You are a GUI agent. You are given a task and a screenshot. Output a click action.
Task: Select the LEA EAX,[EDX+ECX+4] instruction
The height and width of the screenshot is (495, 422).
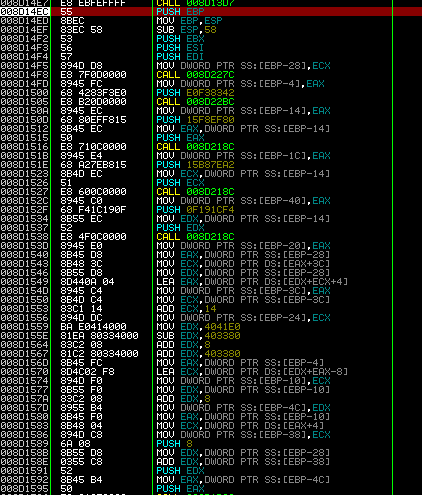click(x=252, y=282)
